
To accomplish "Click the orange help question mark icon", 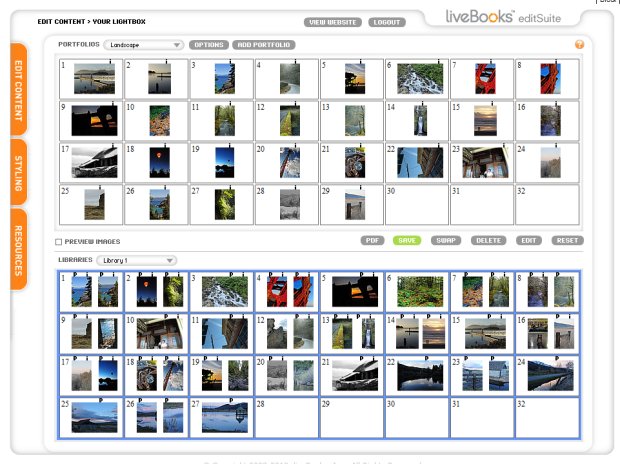I will tap(579, 45).
